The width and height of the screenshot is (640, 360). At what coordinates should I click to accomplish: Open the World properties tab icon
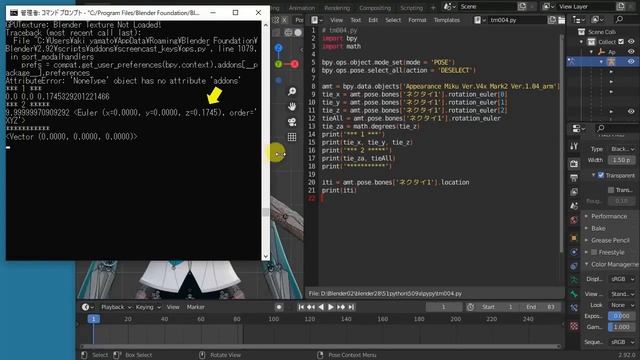(574, 220)
